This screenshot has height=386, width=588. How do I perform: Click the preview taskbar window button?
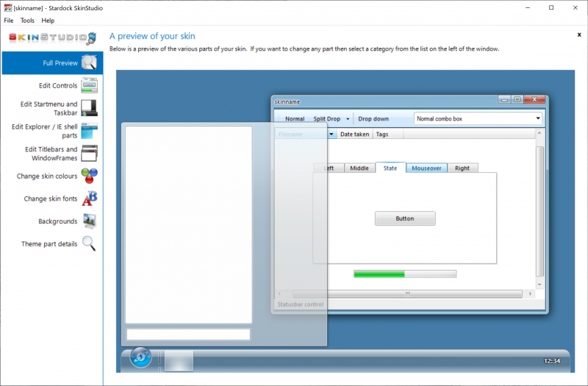tap(179, 361)
